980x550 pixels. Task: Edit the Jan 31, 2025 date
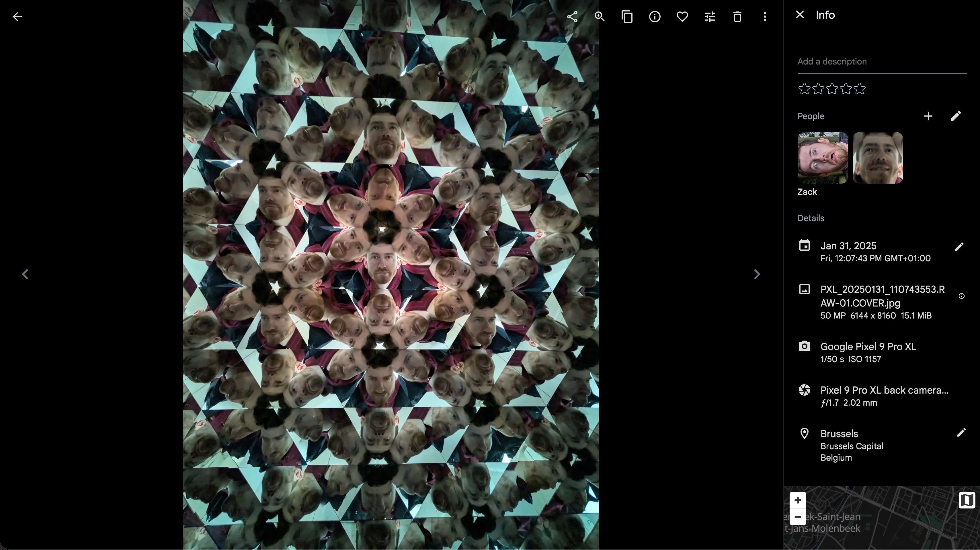(959, 247)
